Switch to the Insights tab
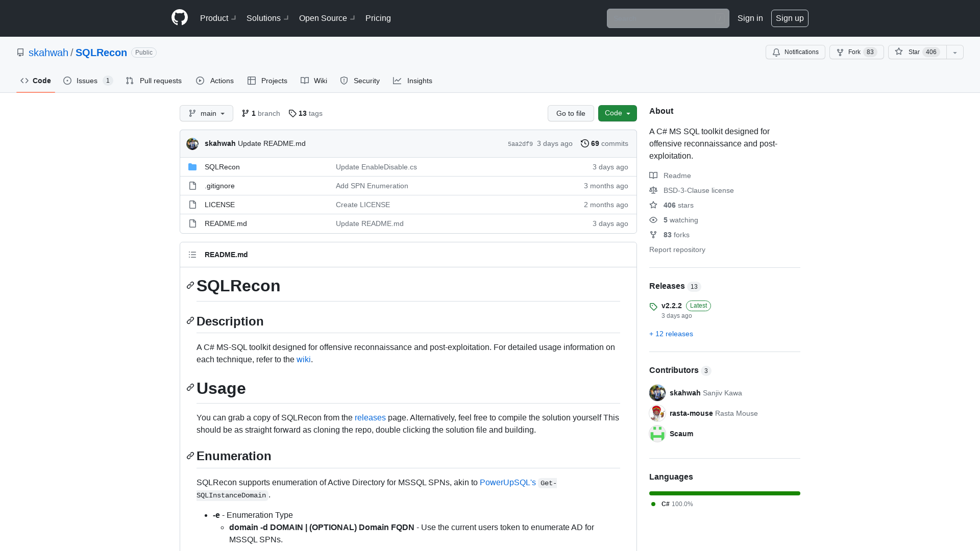 tap(412, 81)
